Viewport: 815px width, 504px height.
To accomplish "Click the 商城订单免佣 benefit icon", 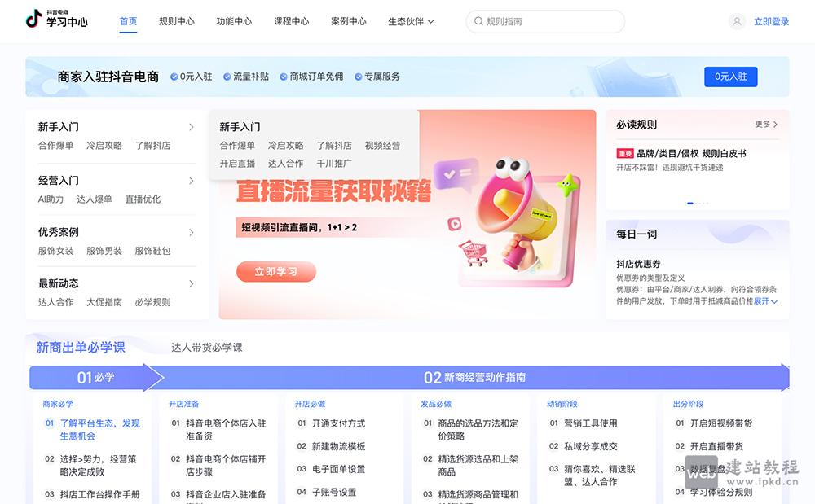I will tap(283, 76).
